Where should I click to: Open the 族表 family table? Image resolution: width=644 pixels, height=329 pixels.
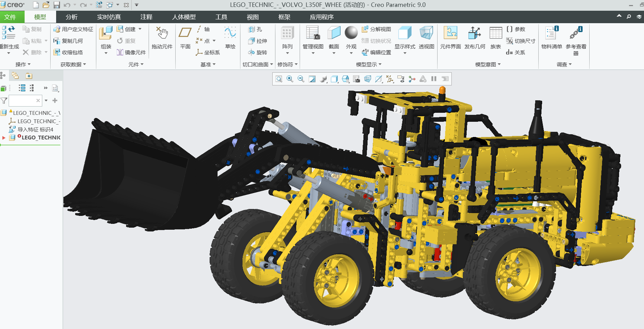(495, 38)
